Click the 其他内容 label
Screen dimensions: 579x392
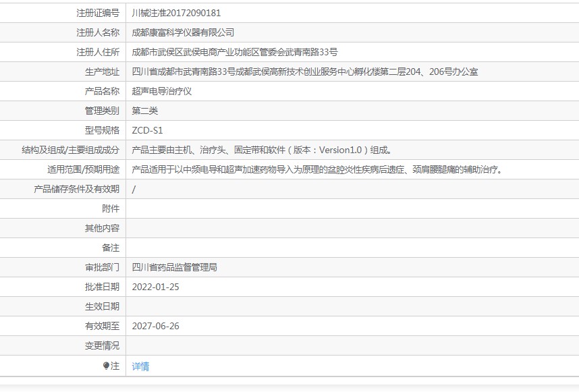click(103, 228)
